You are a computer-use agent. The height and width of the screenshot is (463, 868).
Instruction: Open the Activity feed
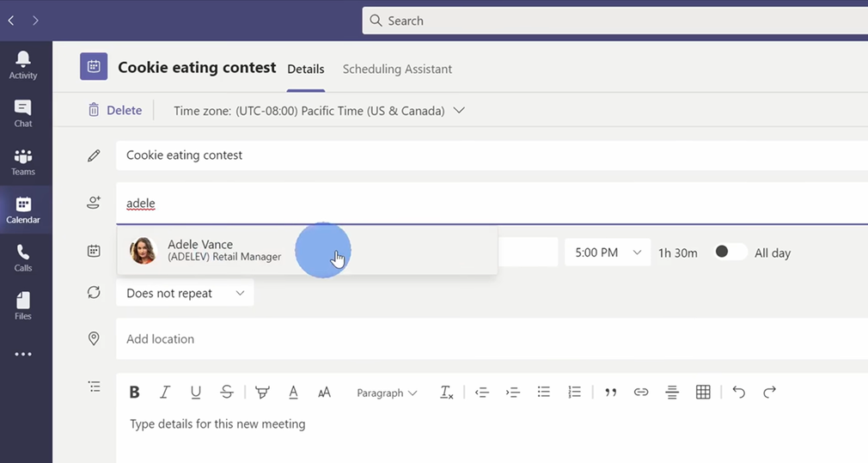coord(23,65)
